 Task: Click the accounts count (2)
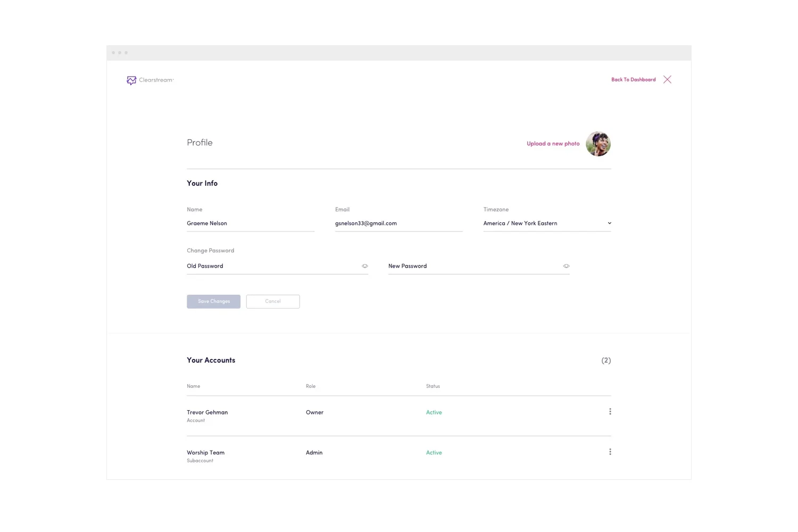point(606,361)
